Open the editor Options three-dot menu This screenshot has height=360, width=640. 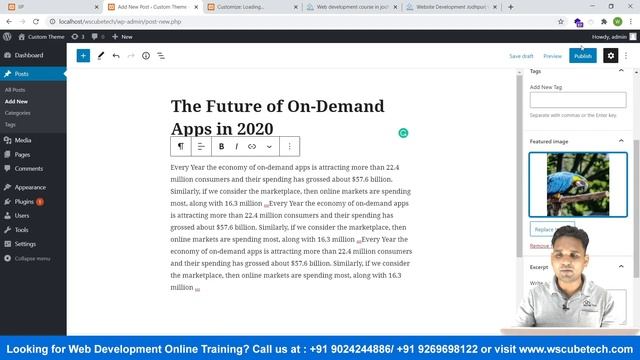[x=626, y=56]
